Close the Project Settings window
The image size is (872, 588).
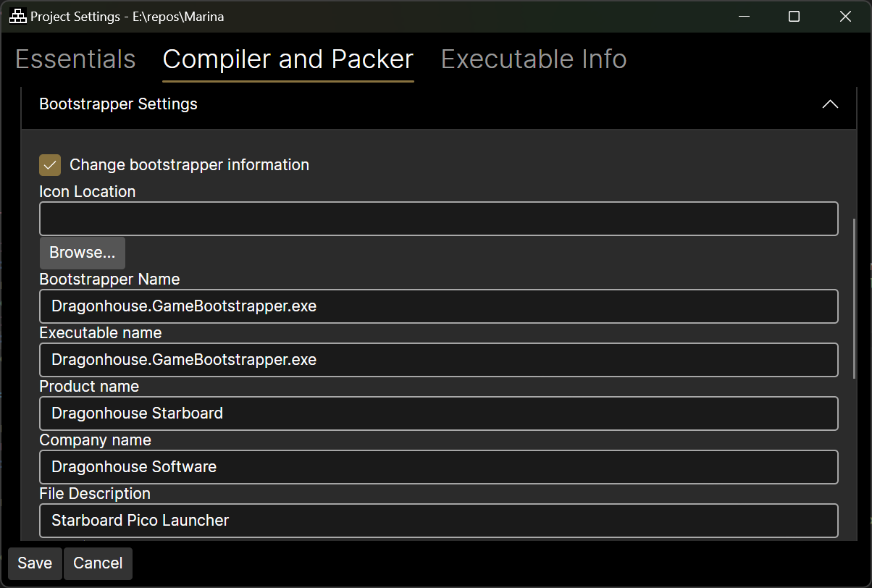pos(845,17)
